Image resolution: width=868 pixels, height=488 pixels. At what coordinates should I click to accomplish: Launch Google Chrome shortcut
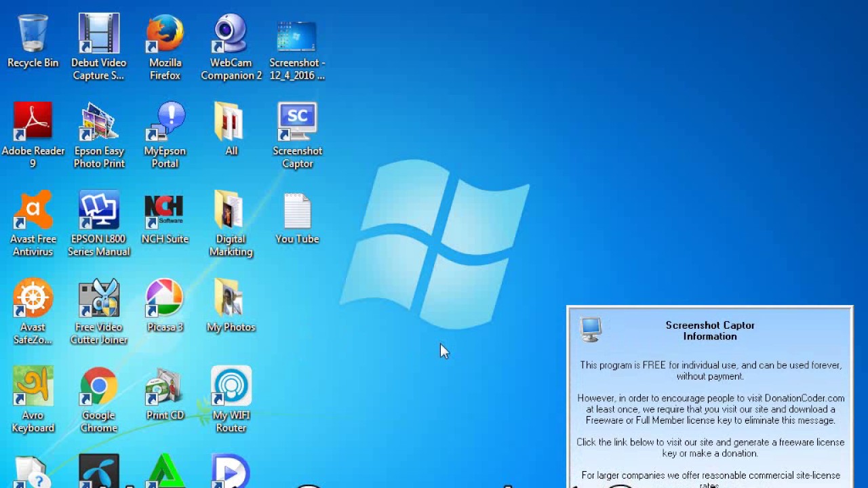pos(98,400)
